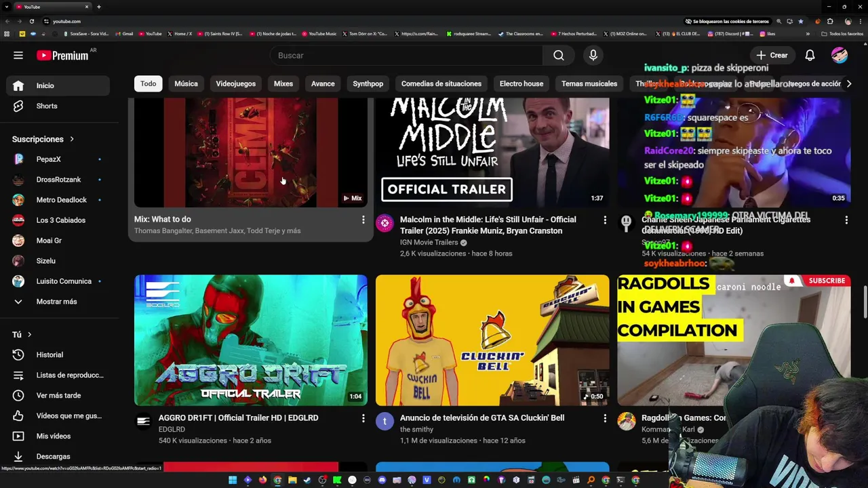Bookmark this page with the star

(x=801, y=21)
